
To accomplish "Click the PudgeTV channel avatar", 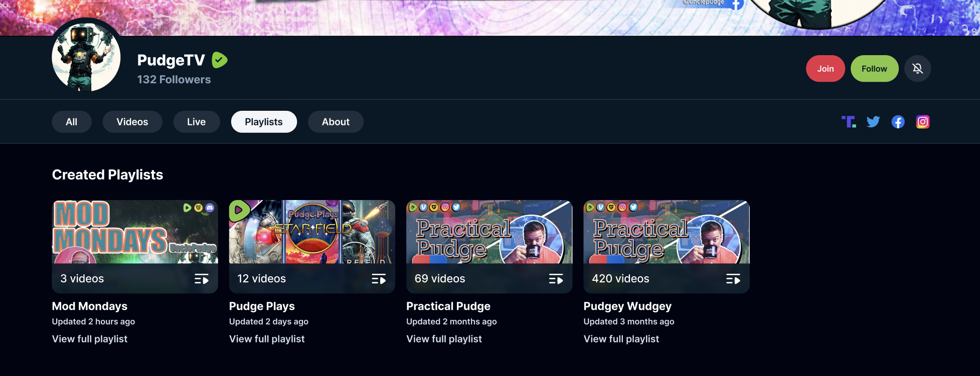I will 86,57.
